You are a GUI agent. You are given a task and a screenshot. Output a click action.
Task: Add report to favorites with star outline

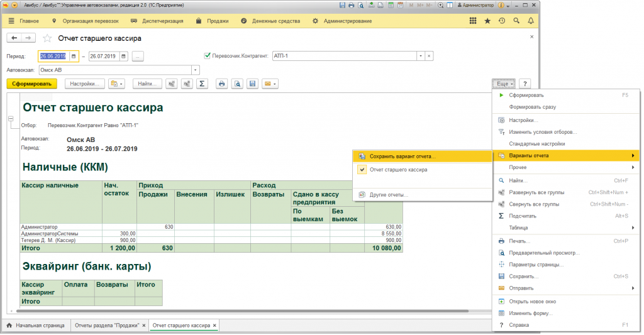47,38
